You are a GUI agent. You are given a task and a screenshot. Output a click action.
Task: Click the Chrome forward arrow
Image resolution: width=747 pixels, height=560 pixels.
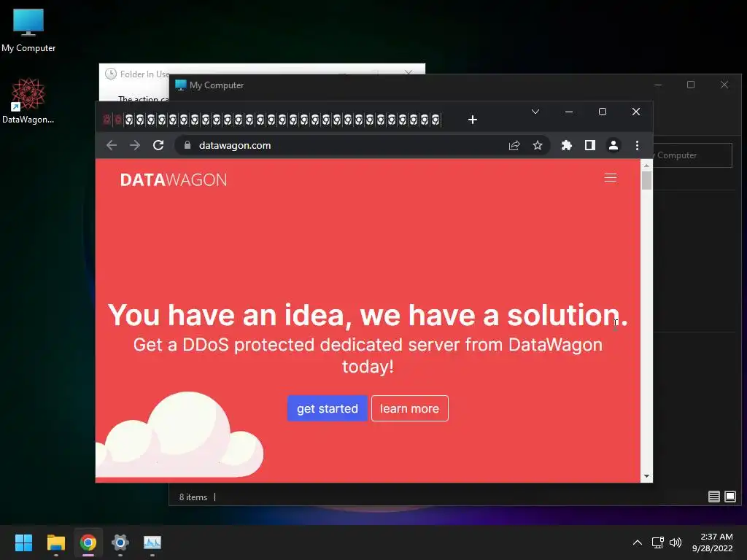pyautogui.click(x=135, y=145)
